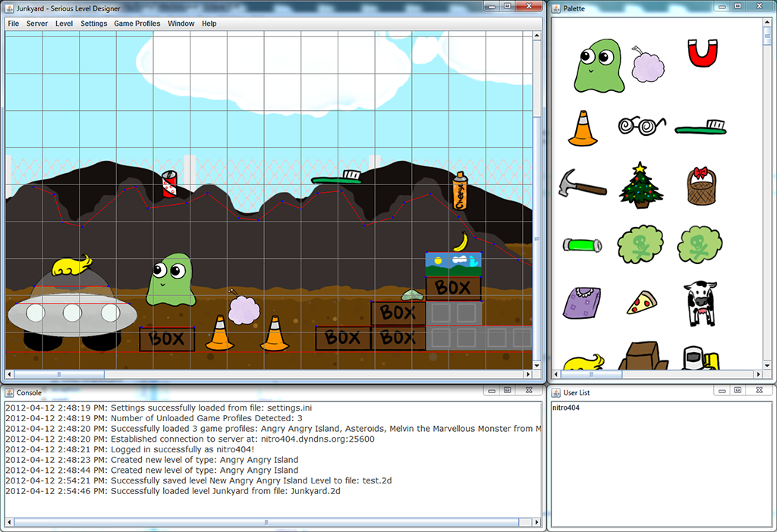Viewport: 777px width, 532px height.
Task: Select the pizza slice from the palette
Action: pos(641,301)
